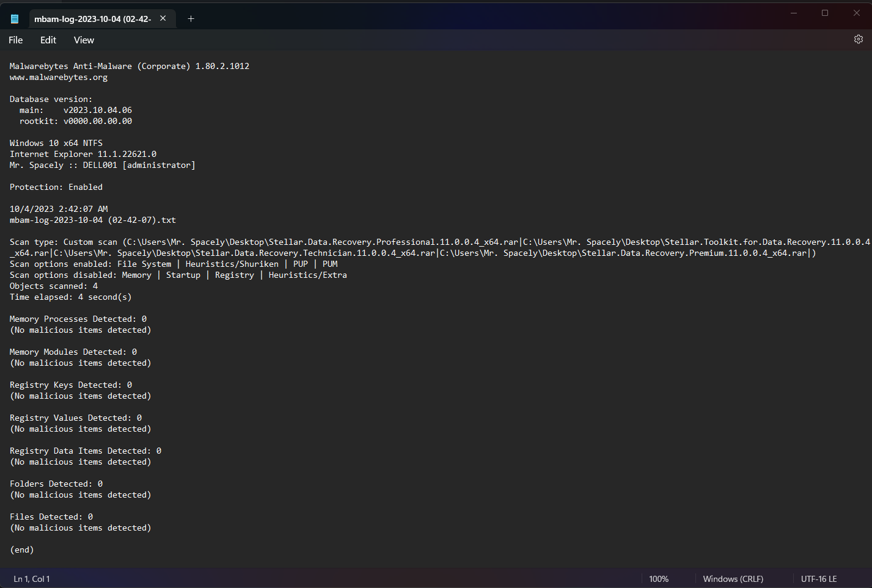Click the Internet Explorer 11.1.22621.0 line
Image resolution: width=872 pixels, height=588 pixels.
click(83, 154)
